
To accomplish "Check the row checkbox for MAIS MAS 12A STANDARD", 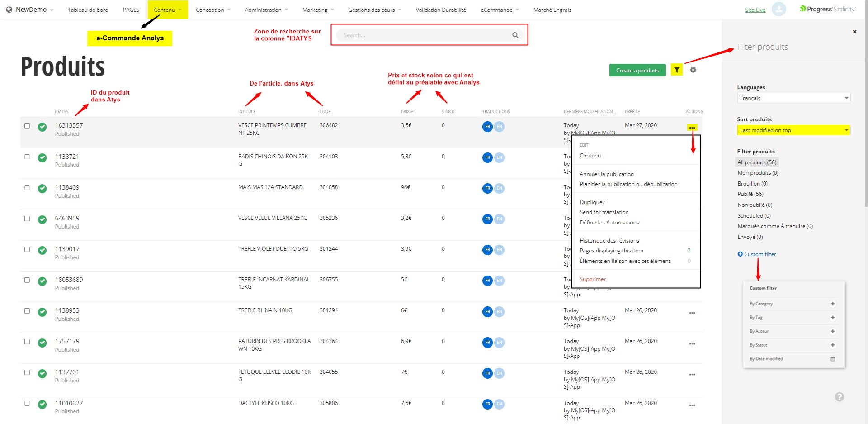I will click(x=27, y=187).
